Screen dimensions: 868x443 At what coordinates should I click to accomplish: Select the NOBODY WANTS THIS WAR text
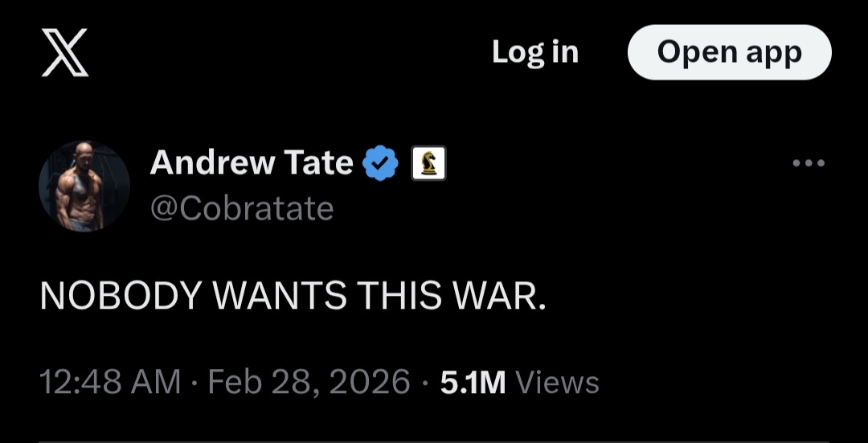click(x=293, y=295)
